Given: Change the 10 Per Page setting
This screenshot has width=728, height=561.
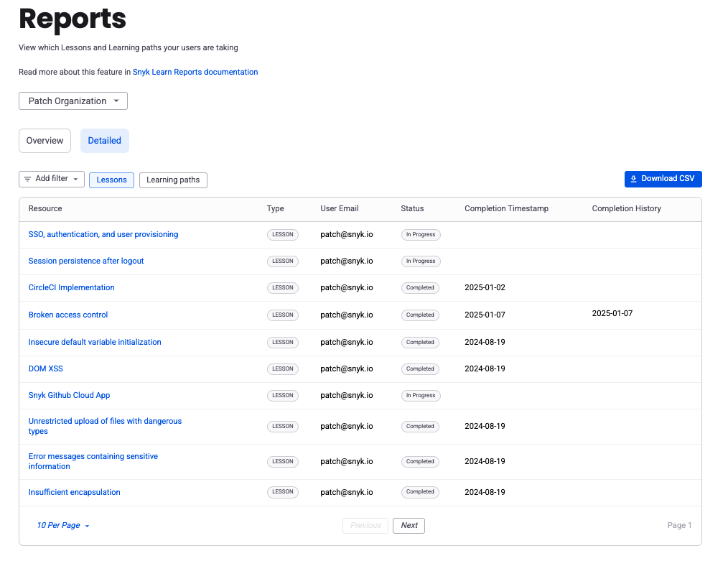Looking at the screenshot, I should coord(63,526).
